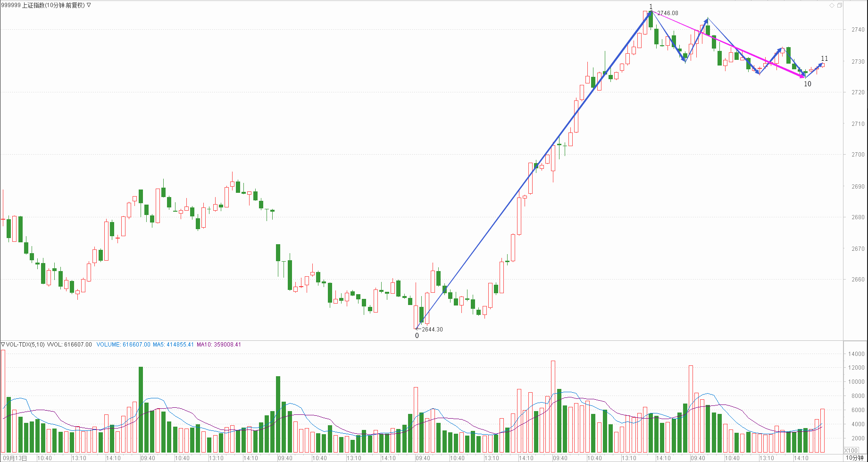Click wave label 1 at the peak

click(651, 7)
